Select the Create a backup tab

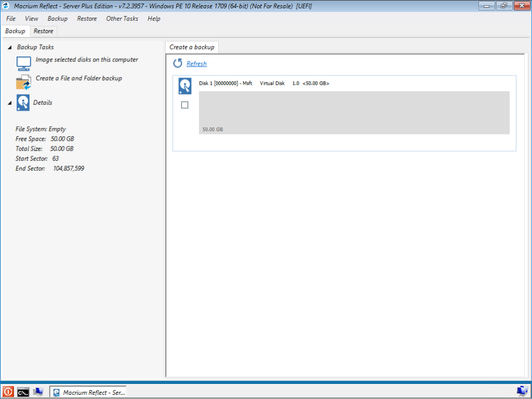[192, 47]
